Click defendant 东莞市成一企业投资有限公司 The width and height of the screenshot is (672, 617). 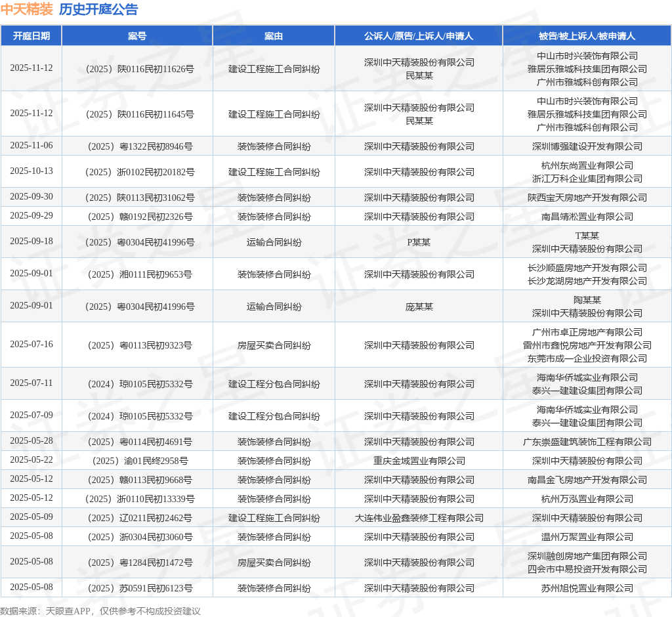coord(587,358)
